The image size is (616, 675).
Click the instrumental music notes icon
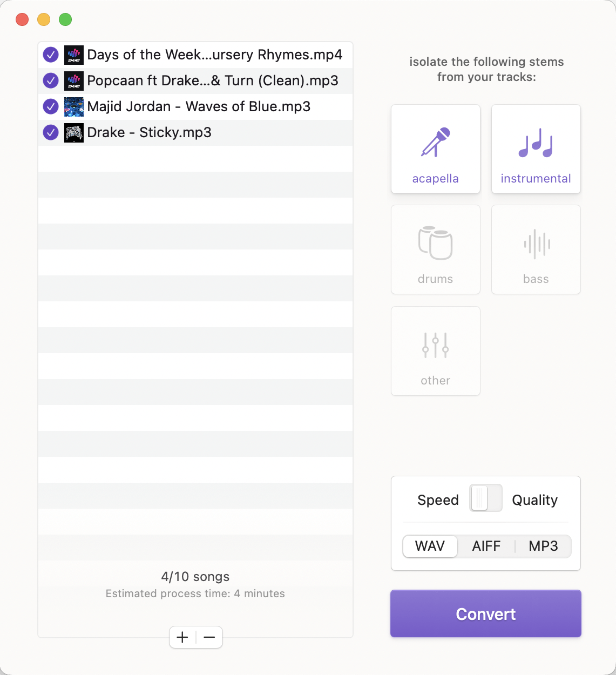click(535, 143)
